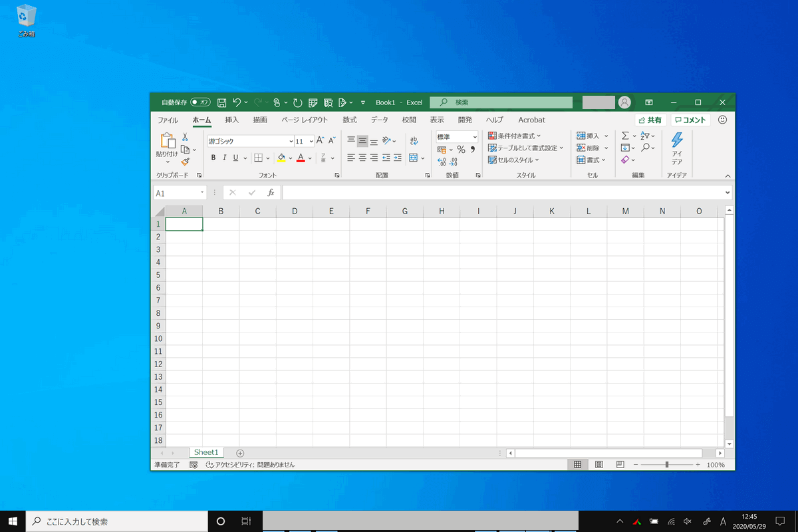Click the Increase Indent icon
798x532 pixels.
click(x=397, y=158)
